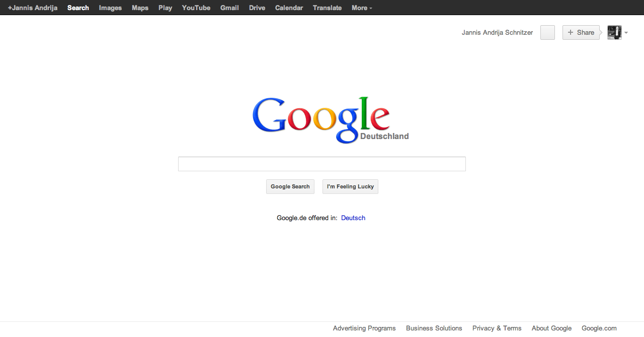Viewport: 644px width, 337px height.
Task: Expand the More dropdown menu
Action: click(x=362, y=8)
